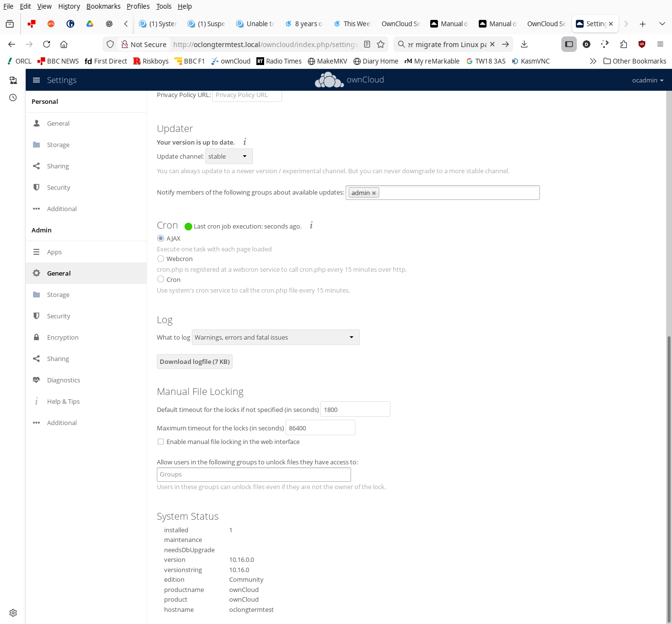
Task: Select the Cron system service radio button
Action: pos(161,279)
